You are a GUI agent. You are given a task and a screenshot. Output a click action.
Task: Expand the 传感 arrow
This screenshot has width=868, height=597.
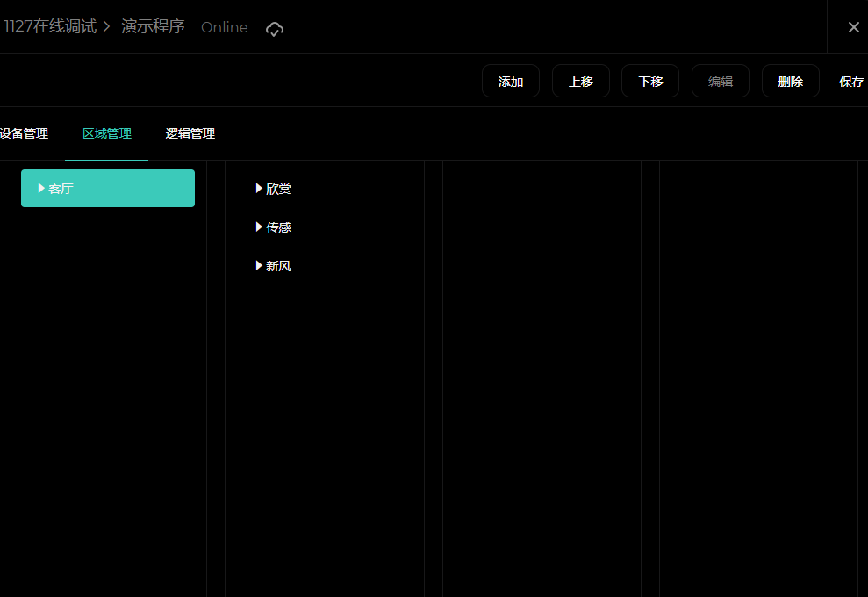(x=259, y=227)
